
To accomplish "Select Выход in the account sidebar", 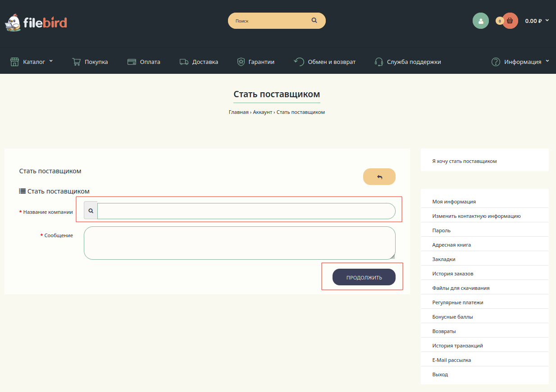I will 440,374.
